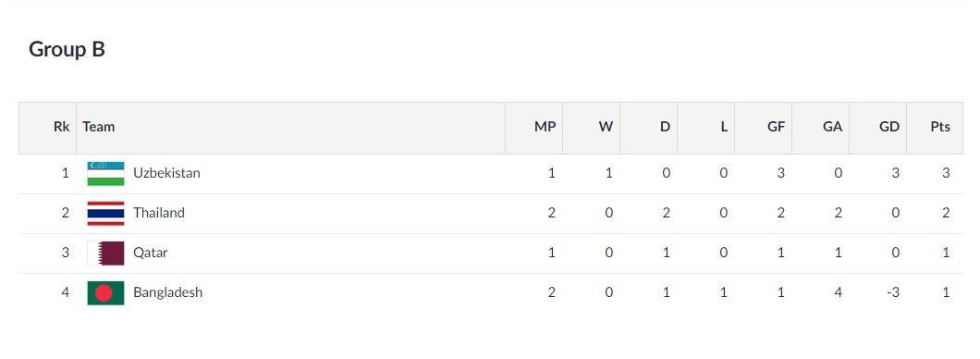The width and height of the screenshot is (980, 359).
Task: Click the Uzbekistan flag icon
Action: point(105,173)
